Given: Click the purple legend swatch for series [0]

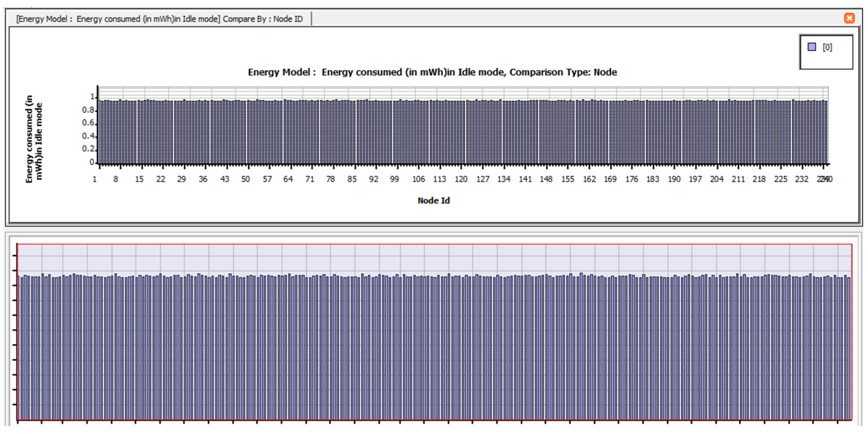Looking at the screenshot, I should (x=812, y=47).
